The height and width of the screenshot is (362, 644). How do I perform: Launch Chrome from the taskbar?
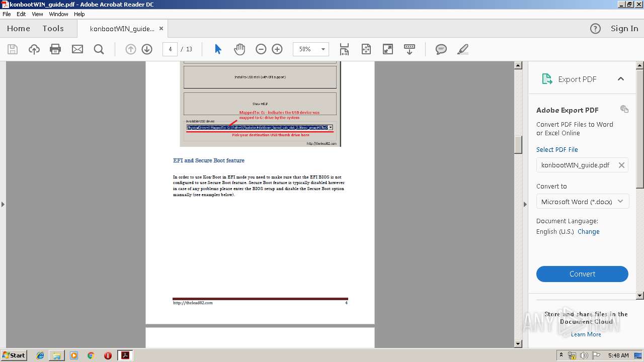pyautogui.click(x=91, y=355)
